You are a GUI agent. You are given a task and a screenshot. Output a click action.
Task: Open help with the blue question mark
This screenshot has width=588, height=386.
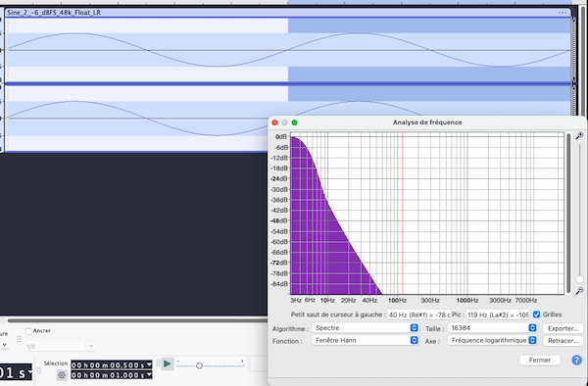click(576, 361)
